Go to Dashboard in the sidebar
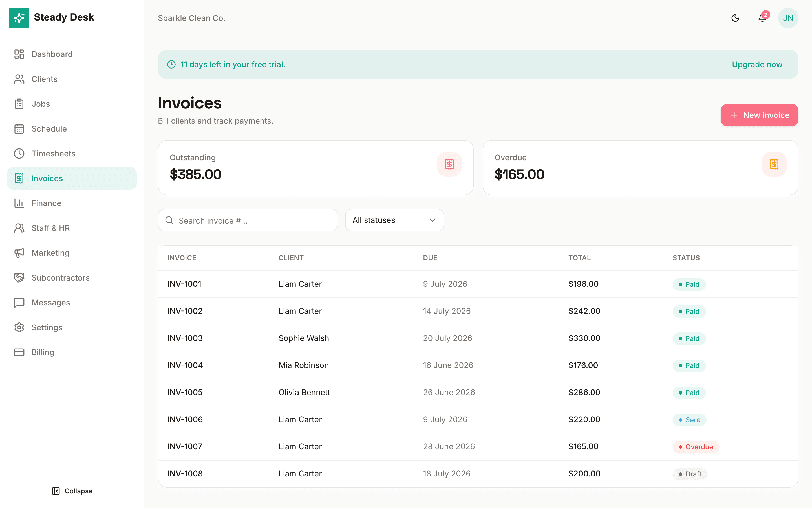812x508 pixels. tap(72, 54)
